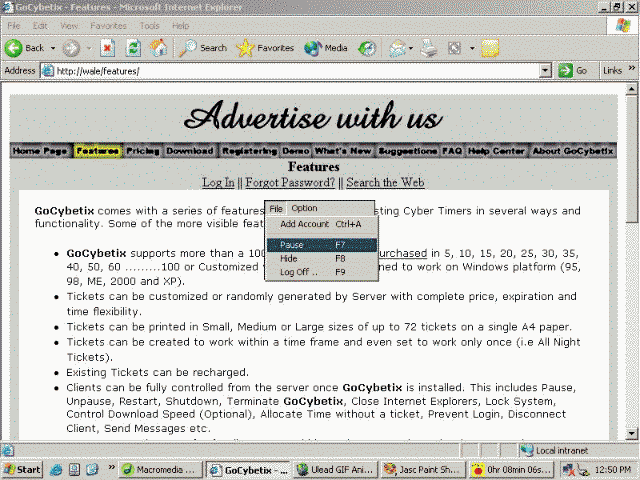Switch to the 0hr 08min 06s taskbar button
This screenshot has width=640, height=480.
tap(512, 470)
